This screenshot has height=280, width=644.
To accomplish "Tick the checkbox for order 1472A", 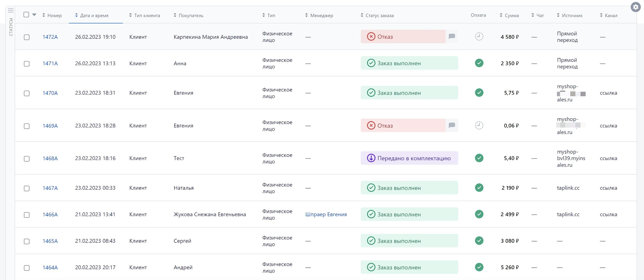I will pos(27,37).
